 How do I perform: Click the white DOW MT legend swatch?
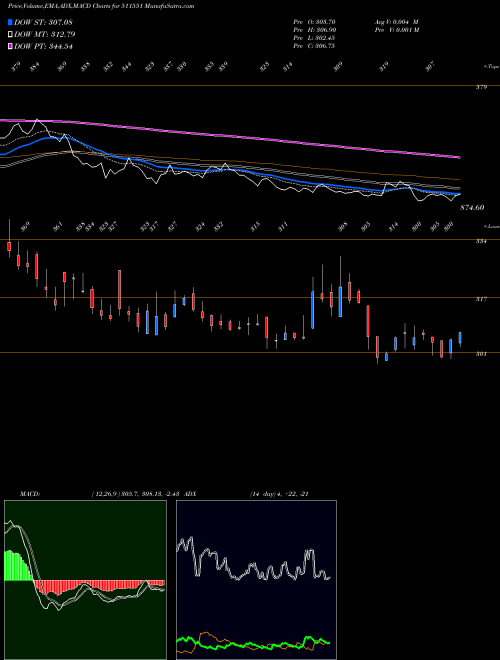(10, 35)
